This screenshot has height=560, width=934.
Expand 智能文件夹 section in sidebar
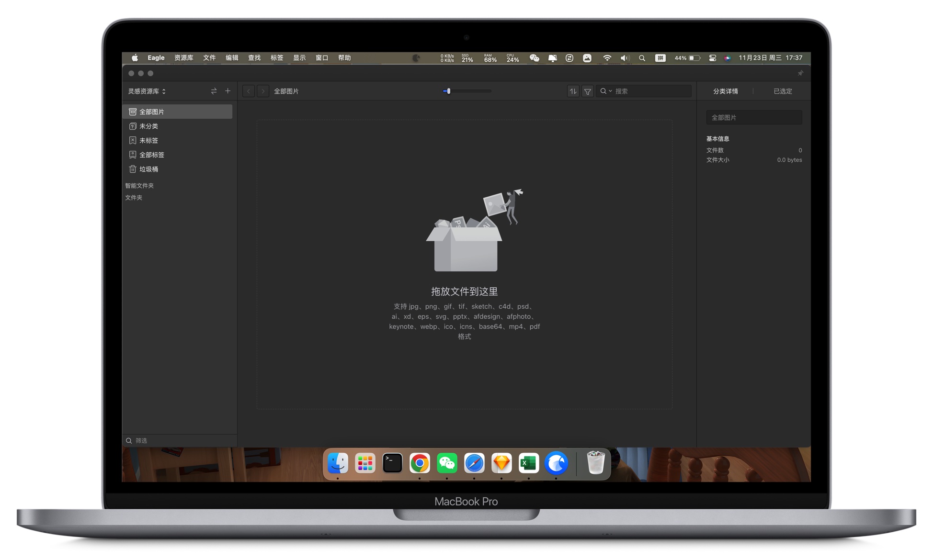[x=141, y=185]
